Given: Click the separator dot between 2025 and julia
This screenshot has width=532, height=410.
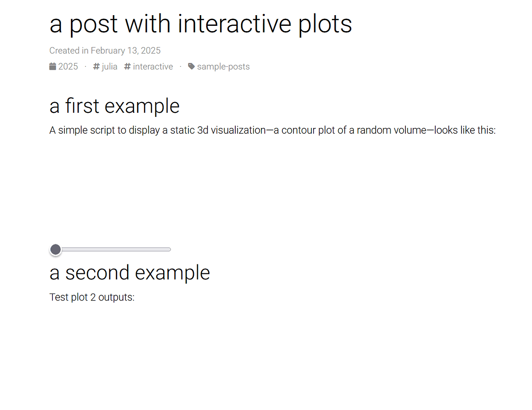Looking at the screenshot, I should pos(85,66).
